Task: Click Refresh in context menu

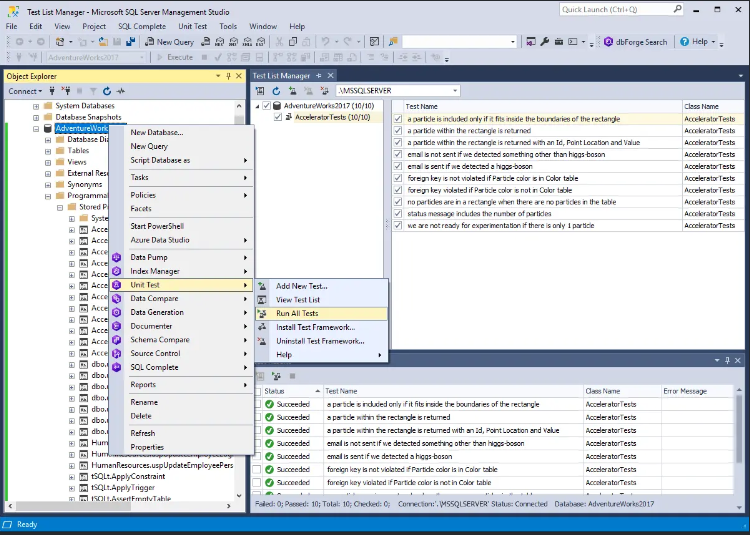Action: [181, 433]
